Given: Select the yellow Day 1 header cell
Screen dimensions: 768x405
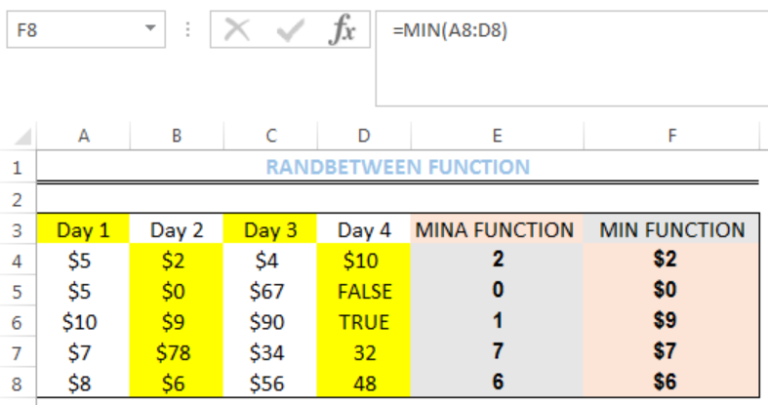Looking at the screenshot, I should pos(83,229).
